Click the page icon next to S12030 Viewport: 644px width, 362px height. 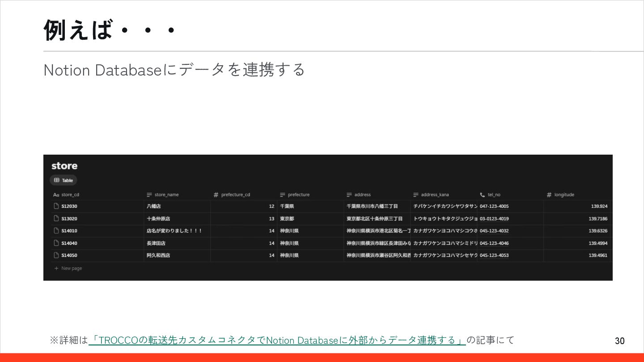click(x=56, y=206)
